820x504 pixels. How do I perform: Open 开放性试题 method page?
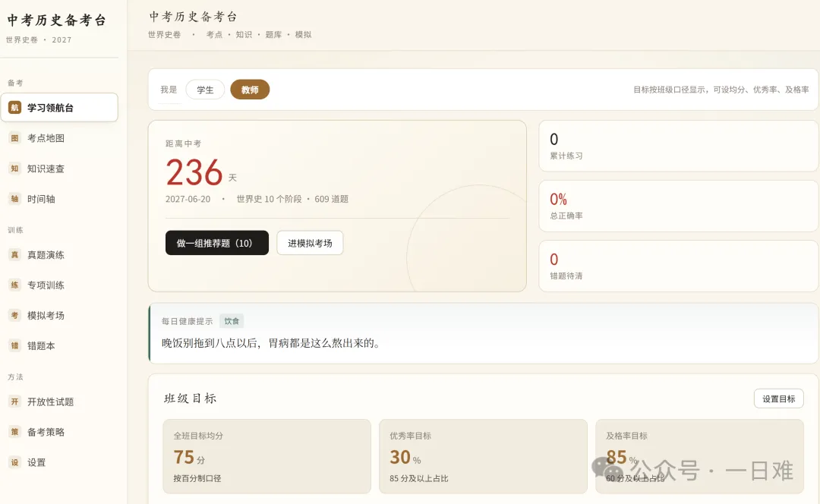(59, 402)
